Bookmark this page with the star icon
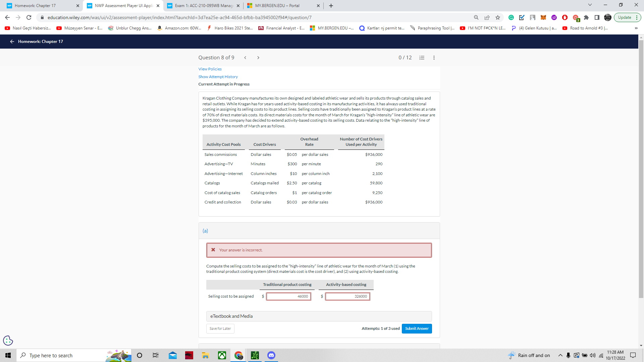 coord(498,17)
